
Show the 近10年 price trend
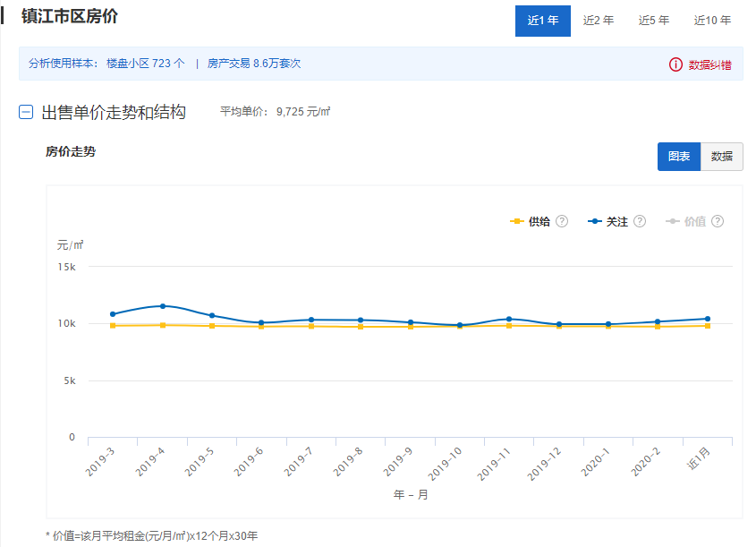point(712,21)
